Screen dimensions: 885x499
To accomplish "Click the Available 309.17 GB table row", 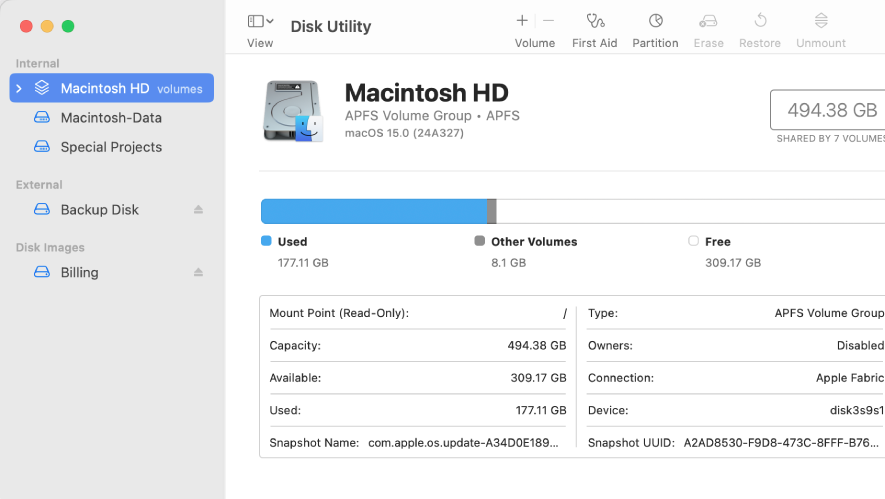I will point(418,378).
